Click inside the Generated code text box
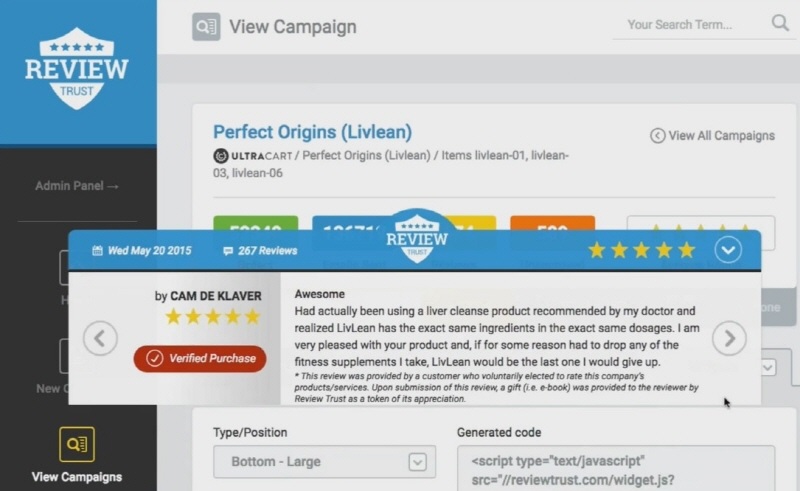Screen dimensions: 800x491 click(x=616, y=468)
